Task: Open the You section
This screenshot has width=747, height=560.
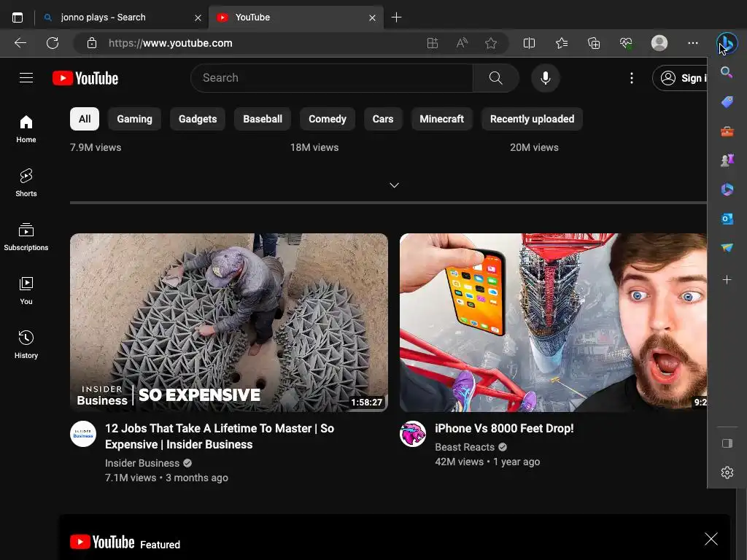Action: pos(26,290)
